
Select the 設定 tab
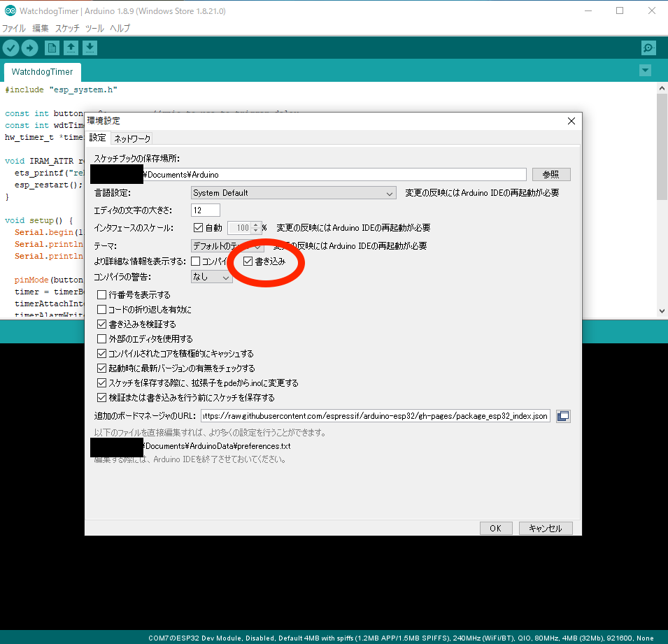97,138
